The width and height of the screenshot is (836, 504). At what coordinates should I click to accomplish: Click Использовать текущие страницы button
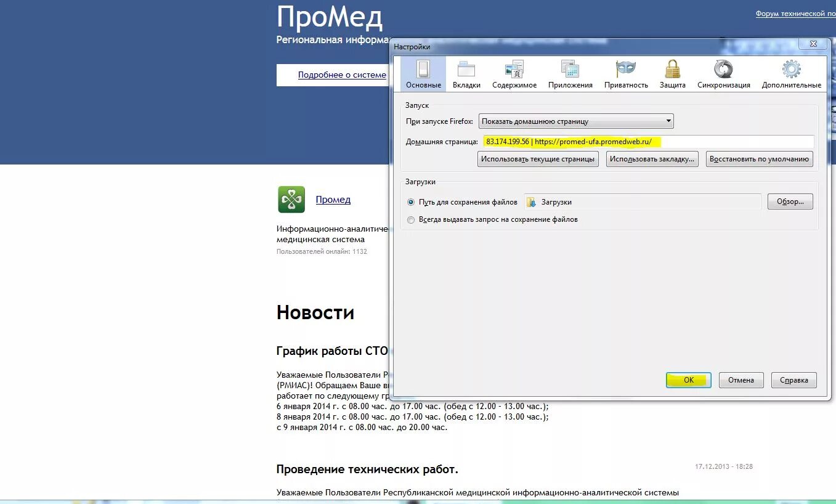coord(538,159)
